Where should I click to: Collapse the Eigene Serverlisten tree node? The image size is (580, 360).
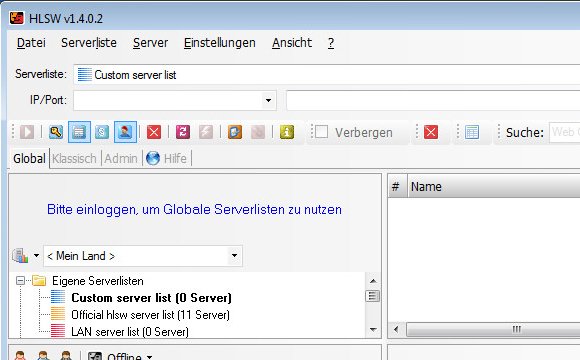tap(20, 281)
